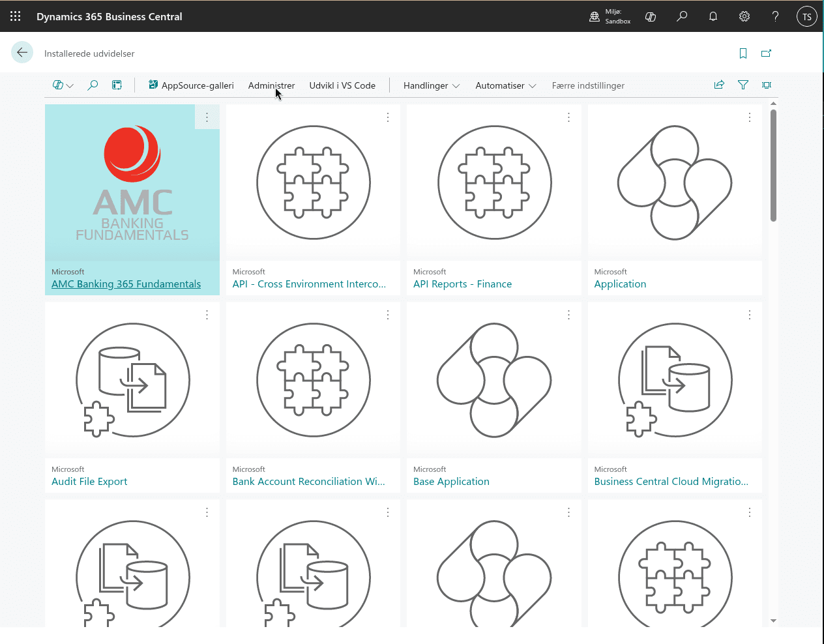The image size is (824, 644).
Task: Open options for API Cross Environment tile
Action: coord(388,117)
